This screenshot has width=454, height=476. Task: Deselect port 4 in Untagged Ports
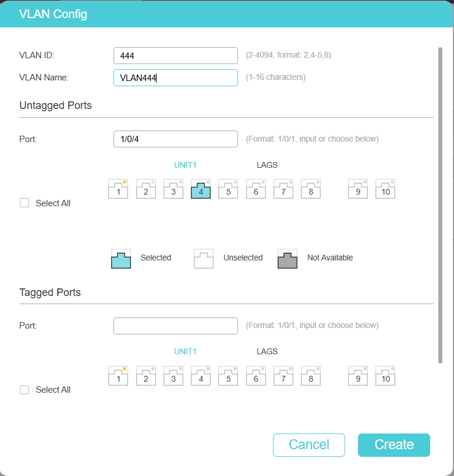(201, 189)
